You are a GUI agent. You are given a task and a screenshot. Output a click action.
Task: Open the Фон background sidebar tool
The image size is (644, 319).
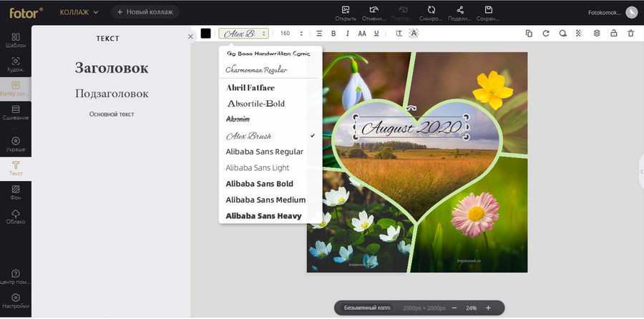[16, 192]
